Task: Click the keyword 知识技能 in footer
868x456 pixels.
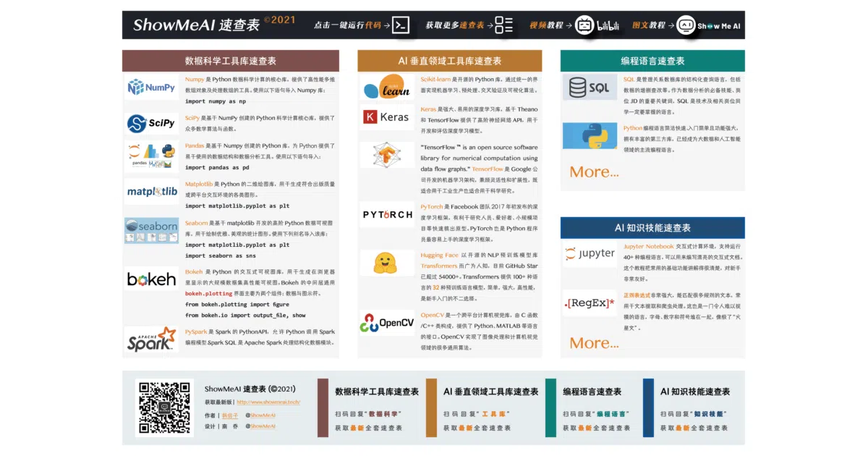Action: (x=710, y=414)
